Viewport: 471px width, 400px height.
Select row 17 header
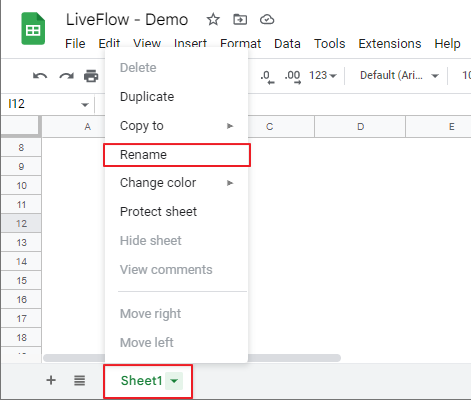point(21,318)
